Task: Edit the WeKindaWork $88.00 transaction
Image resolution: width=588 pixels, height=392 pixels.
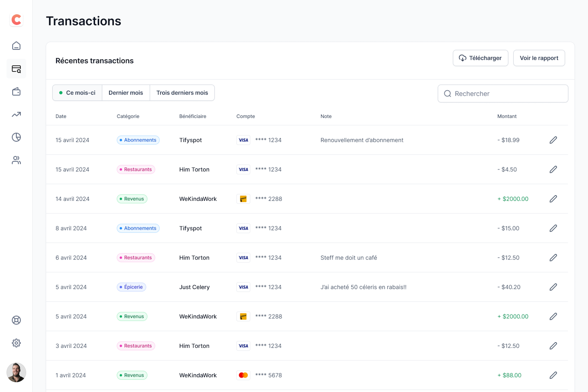Action: (x=553, y=375)
